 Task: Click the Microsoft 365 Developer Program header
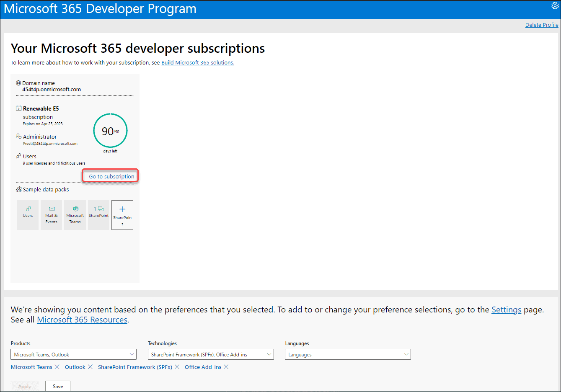100,8
